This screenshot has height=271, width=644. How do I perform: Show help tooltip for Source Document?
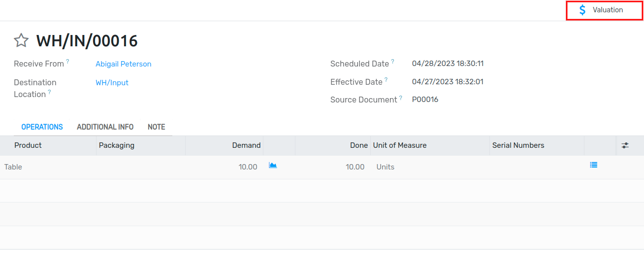(x=401, y=98)
